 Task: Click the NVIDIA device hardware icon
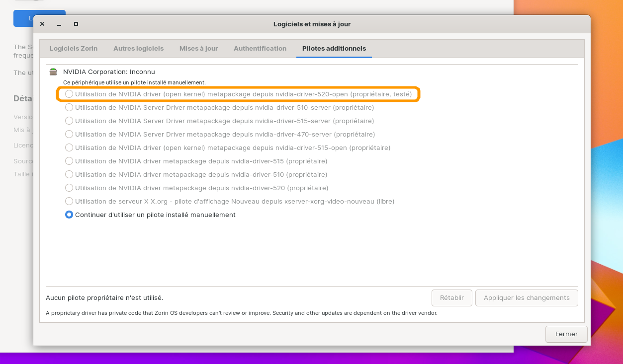click(x=53, y=72)
